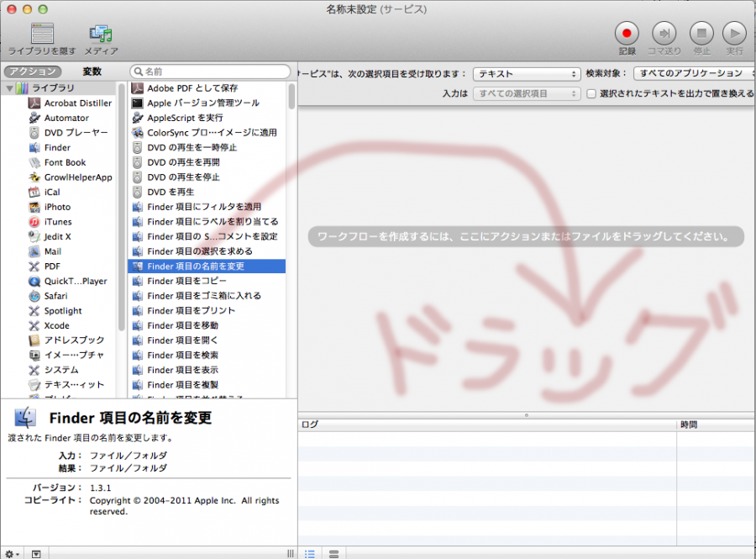Click the Stop (停止) toolbar icon
Viewport: 756px width, 559px height.
(x=701, y=34)
